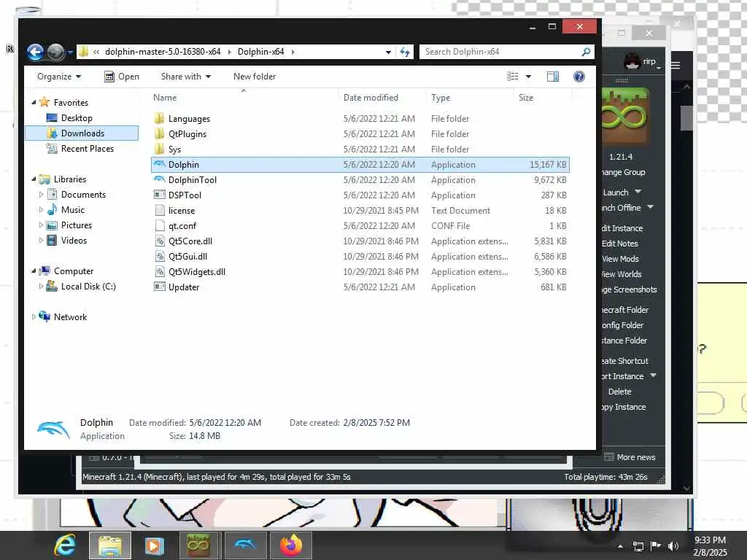The height and width of the screenshot is (560, 747).
Task: Sort by the Date modified column header
Action: coord(371,98)
